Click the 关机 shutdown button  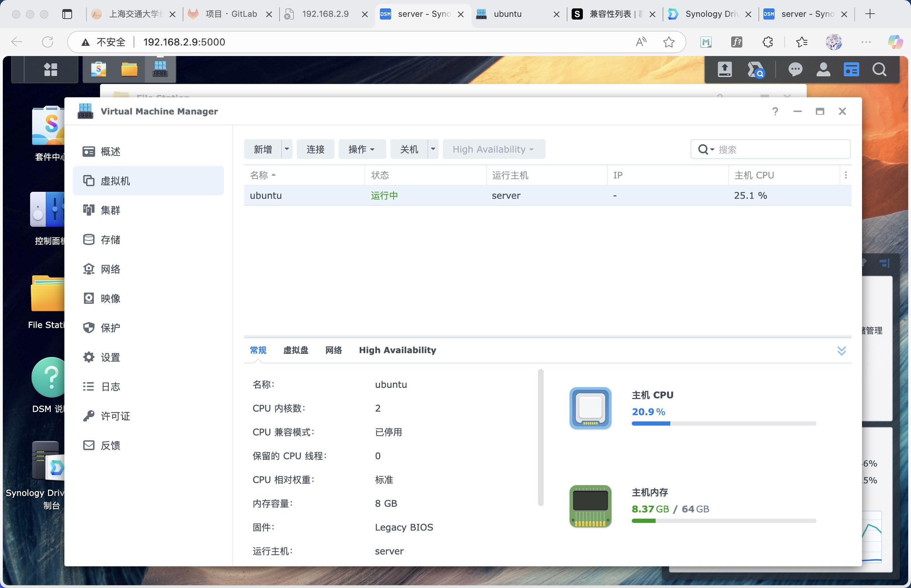coord(409,149)
